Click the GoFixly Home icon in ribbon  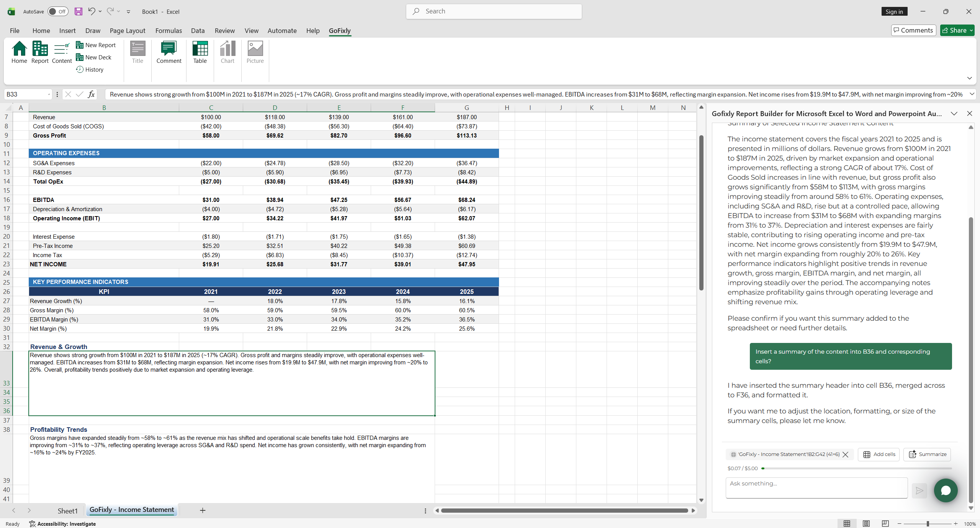[19, 52]
